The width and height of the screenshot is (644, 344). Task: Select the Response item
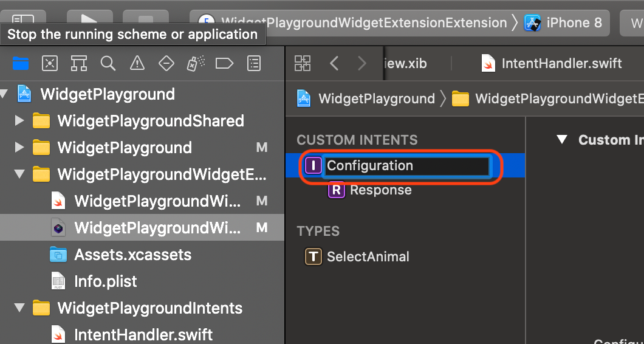tap(380, 190)
